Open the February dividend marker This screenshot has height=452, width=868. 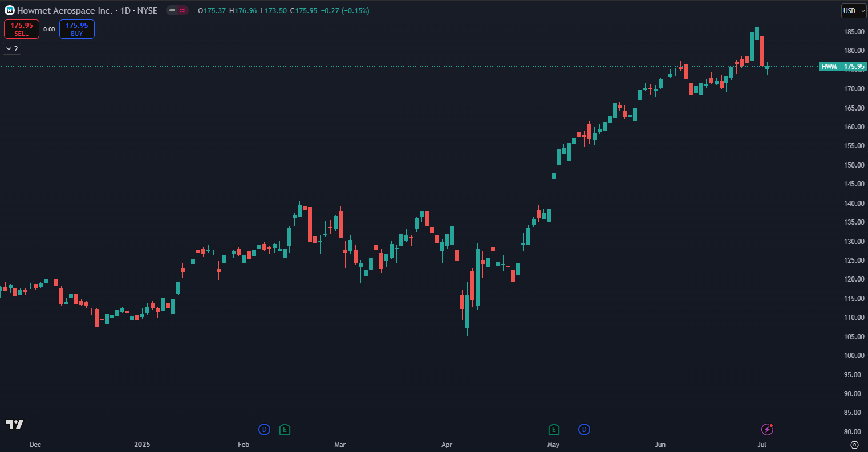point(264,429)
